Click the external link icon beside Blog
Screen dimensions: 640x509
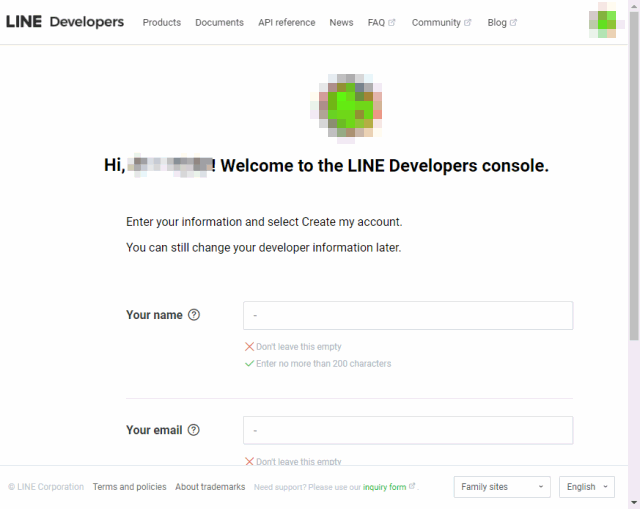coord(513,22)
